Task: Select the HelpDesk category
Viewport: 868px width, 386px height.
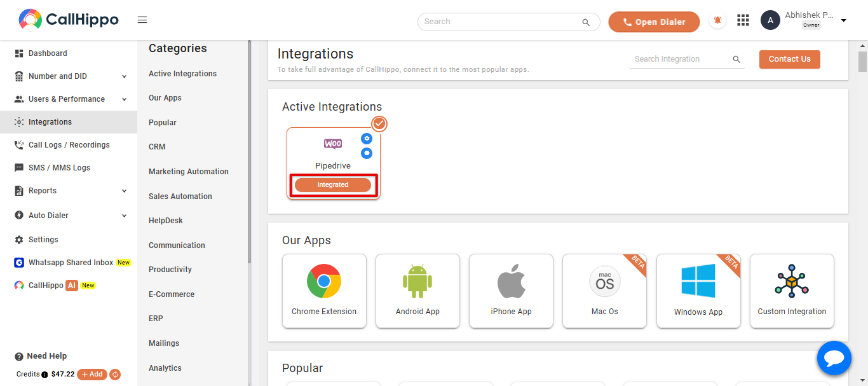Action: coord(166,221)
